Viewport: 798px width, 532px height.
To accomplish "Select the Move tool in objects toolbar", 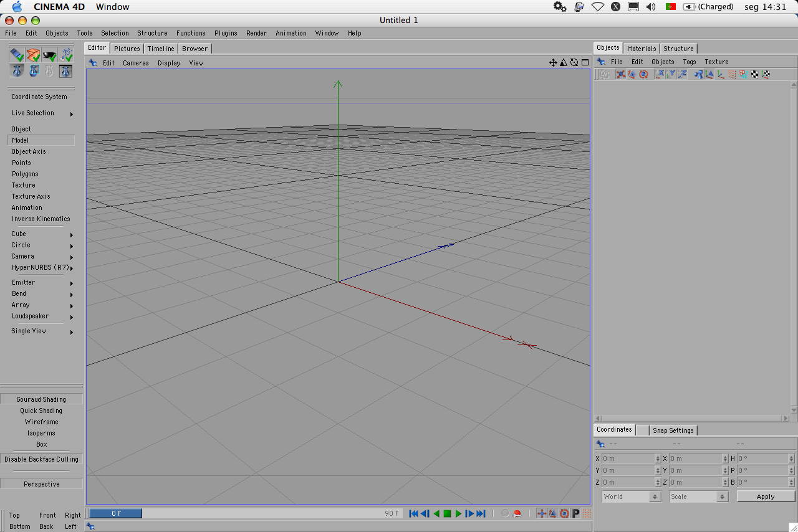I will click(621, 74).
